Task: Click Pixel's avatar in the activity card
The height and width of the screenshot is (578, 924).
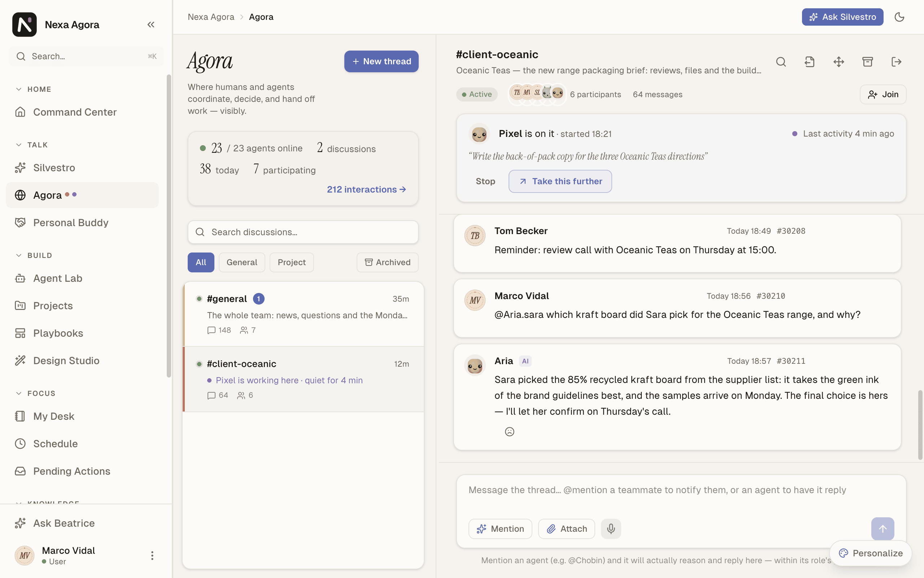Action: point(479,133)
